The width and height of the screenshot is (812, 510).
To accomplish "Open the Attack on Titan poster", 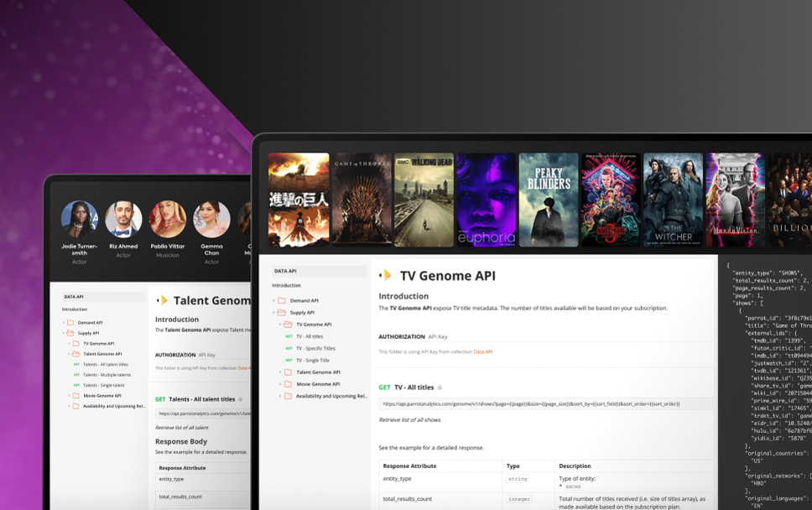I will pos(299,200).
